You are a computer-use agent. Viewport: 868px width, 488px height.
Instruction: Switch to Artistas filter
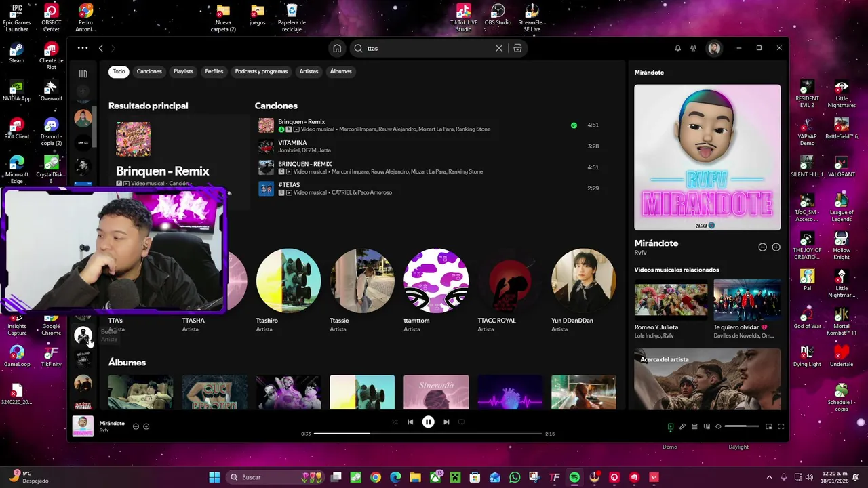point(309,71)
